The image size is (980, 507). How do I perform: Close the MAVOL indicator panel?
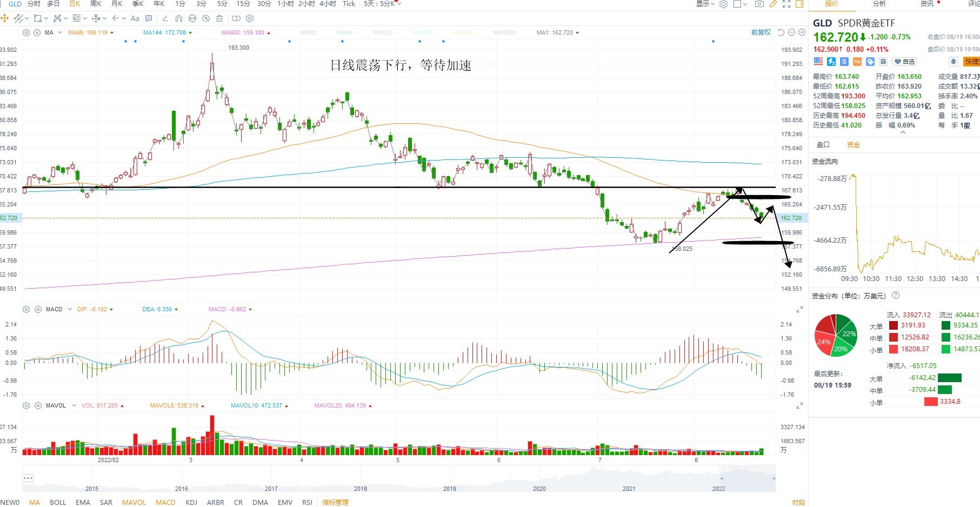click(38, 405)
